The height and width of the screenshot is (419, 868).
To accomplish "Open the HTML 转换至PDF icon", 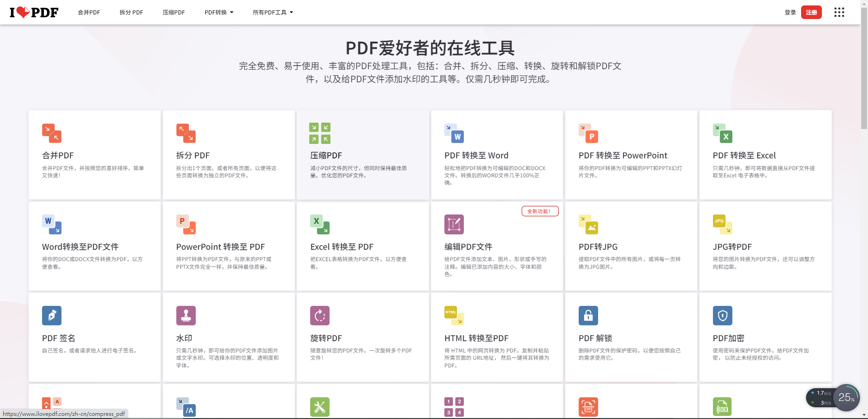I will (x=454, y=316).
